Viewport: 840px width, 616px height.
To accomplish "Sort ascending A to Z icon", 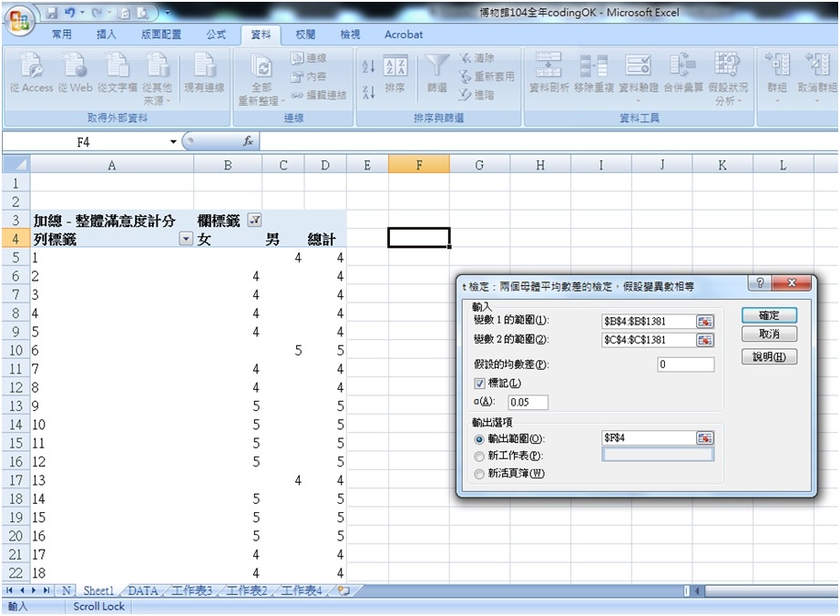I will 369,66.
